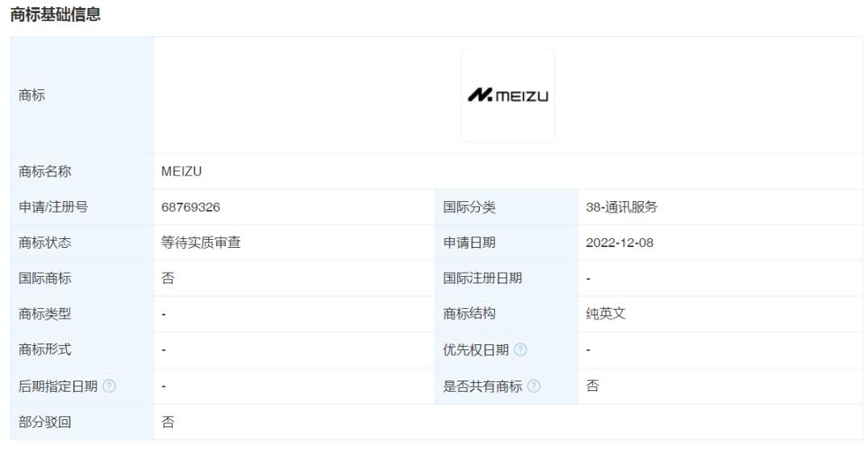The height and width of the screenshot is (457, 868).
Task: Select the 否 value in 国际商标 row
Action: click(168, 278)
